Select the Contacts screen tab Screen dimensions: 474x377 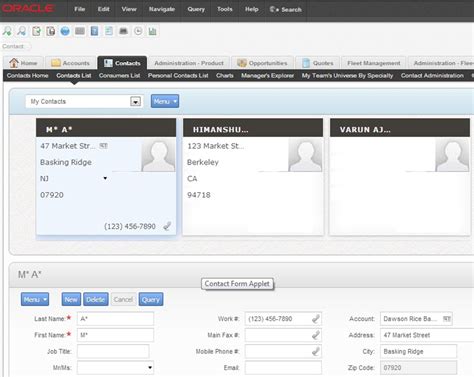[122, 63]
